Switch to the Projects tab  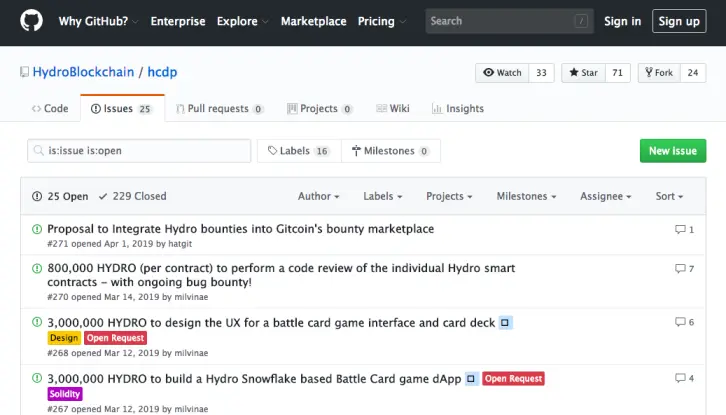tap(319, 108)
